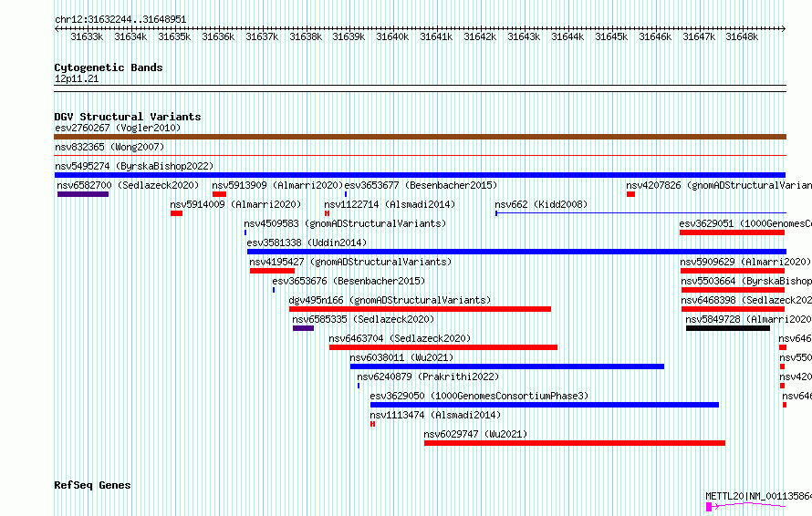This screenshot has width=812, height=516.
Task: Click the red dgv495n166 variant bar
Action: pos(420,309)
